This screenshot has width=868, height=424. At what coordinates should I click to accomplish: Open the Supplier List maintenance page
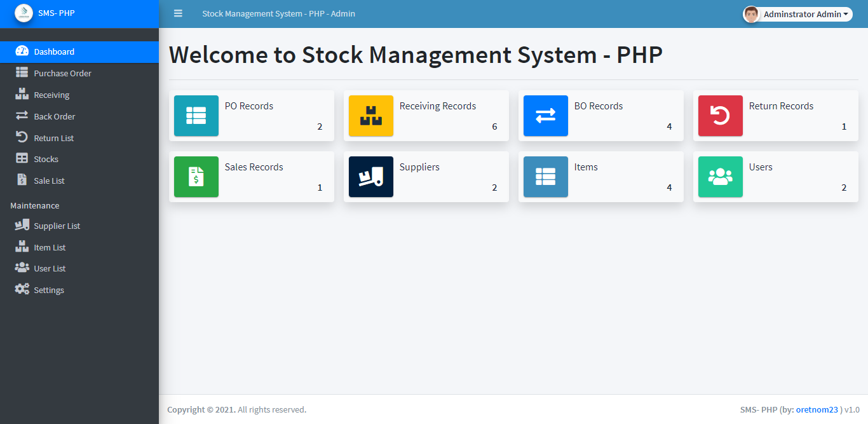click(x=57, y=226)
